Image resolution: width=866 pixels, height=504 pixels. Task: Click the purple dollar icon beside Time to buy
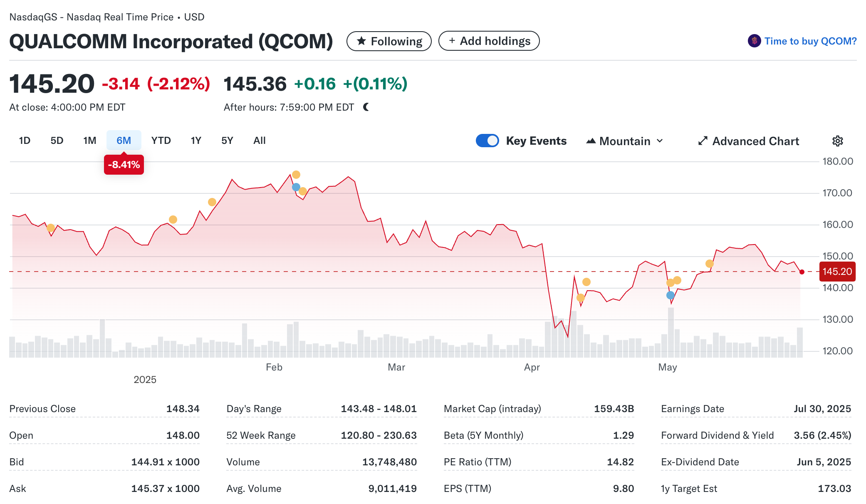click(754, 41)
